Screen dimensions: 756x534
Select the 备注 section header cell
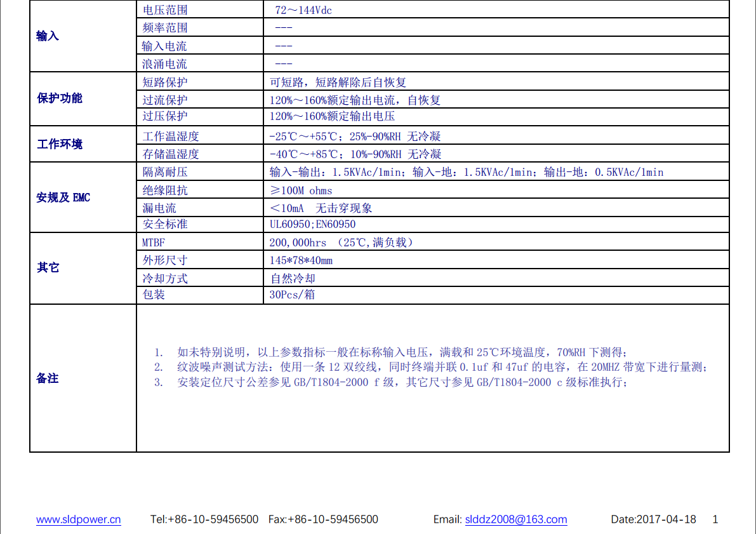[48, 378]
